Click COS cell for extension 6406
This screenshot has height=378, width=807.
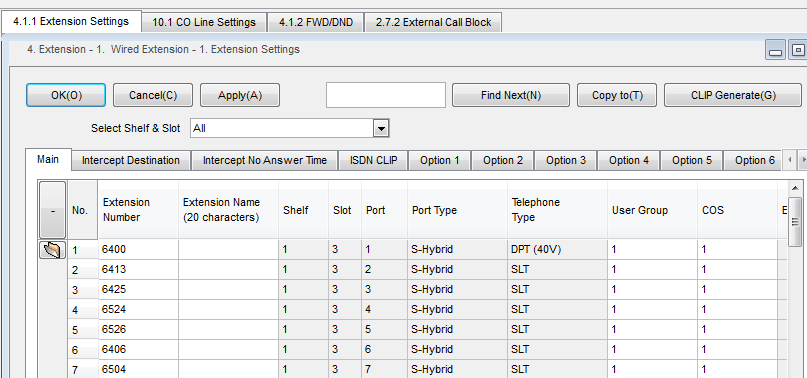click(738, 350)
